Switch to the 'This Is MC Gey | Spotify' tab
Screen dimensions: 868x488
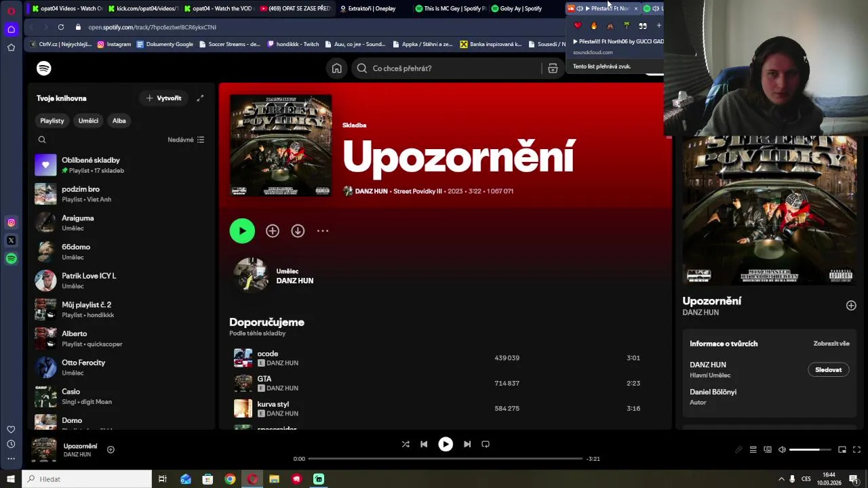click(450, 9)
